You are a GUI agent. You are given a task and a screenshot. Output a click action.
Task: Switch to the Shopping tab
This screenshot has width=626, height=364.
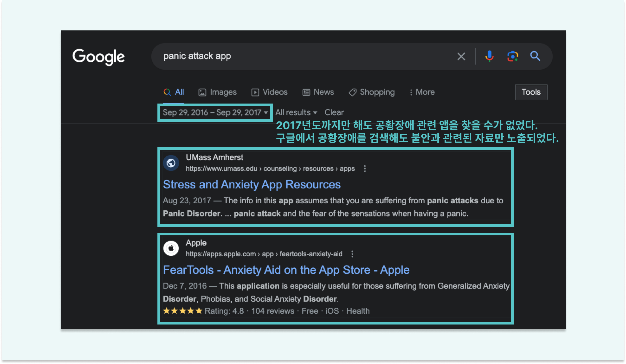point(372,92)
